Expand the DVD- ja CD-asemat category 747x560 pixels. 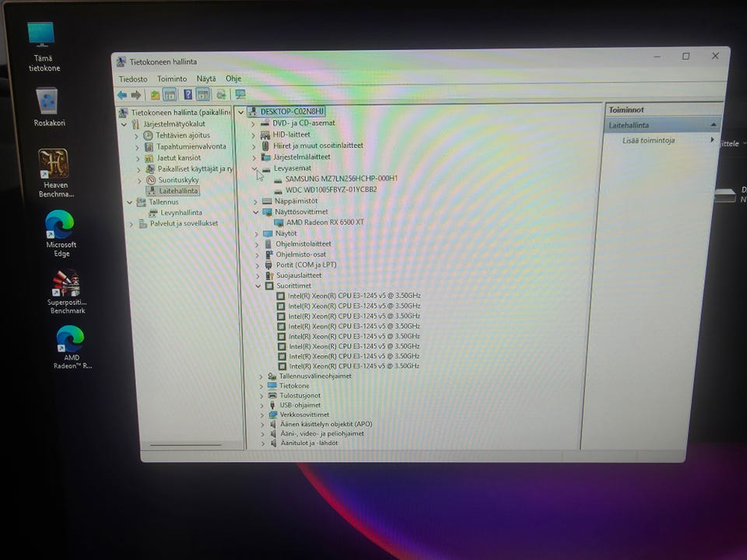pos(253,124)
